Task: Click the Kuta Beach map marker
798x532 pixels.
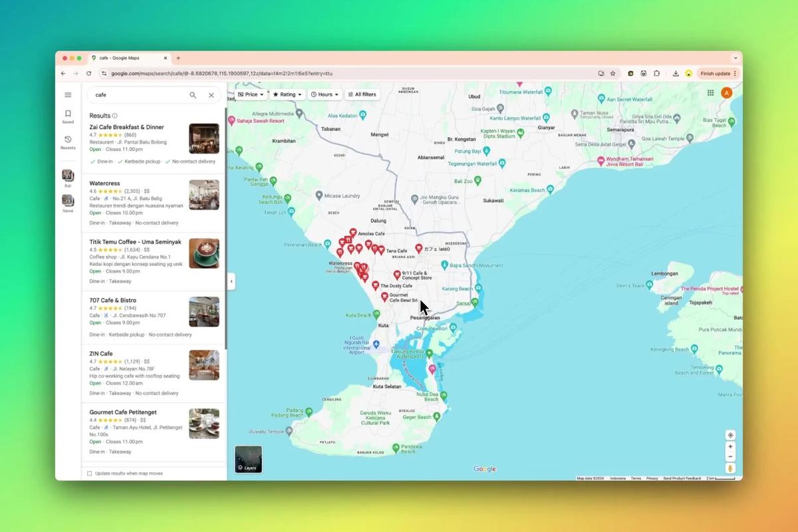Action: point(376,315)
